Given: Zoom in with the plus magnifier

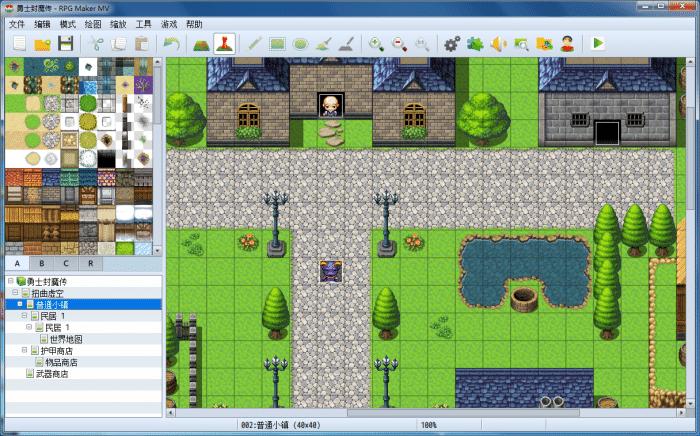Looking at the screenshot, I should (x=376, y=44).
